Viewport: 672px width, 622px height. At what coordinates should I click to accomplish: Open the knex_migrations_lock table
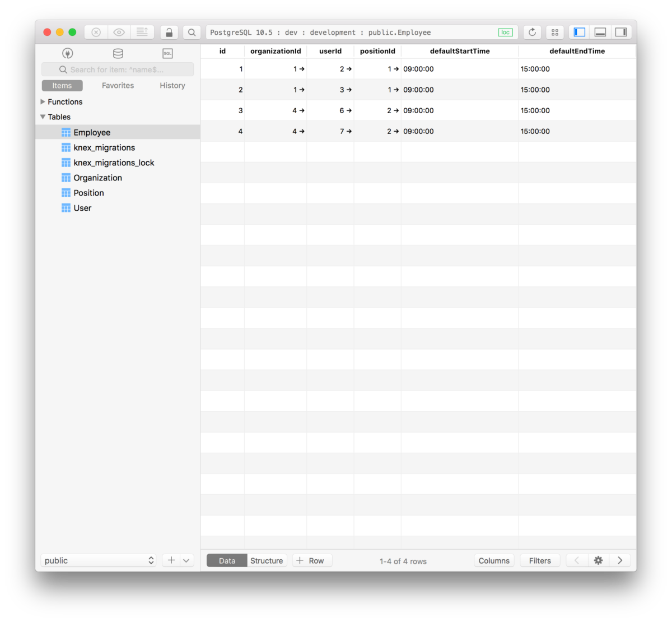pos(114,163)
